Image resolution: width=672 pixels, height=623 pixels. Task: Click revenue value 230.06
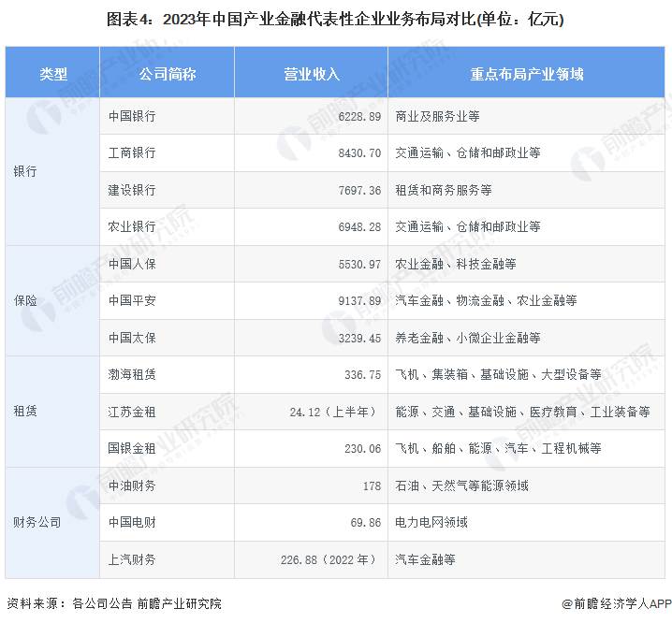362,449
